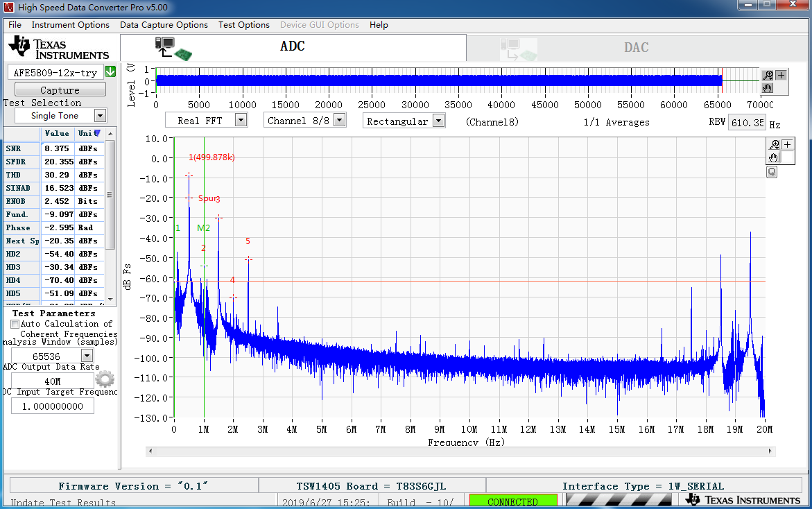Open the Help menu
This screenshot has height=509, width=812.
tap(379, 25)
